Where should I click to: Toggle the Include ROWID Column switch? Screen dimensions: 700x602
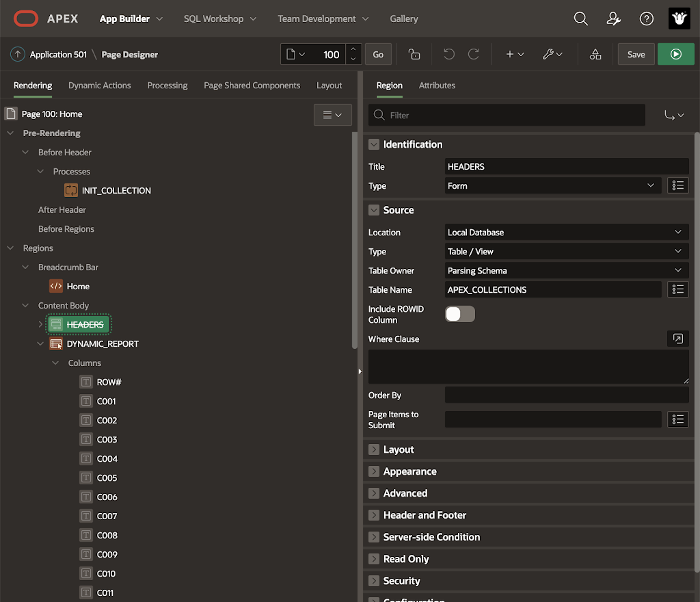(x=460, y=314)
